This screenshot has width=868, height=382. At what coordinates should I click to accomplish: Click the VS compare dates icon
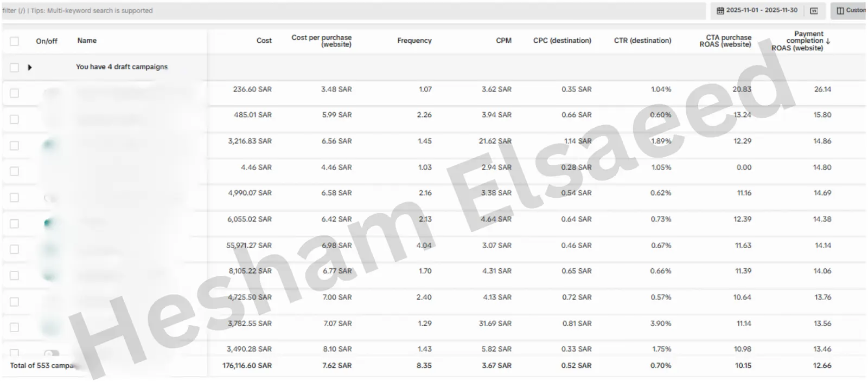coord(814,11)
